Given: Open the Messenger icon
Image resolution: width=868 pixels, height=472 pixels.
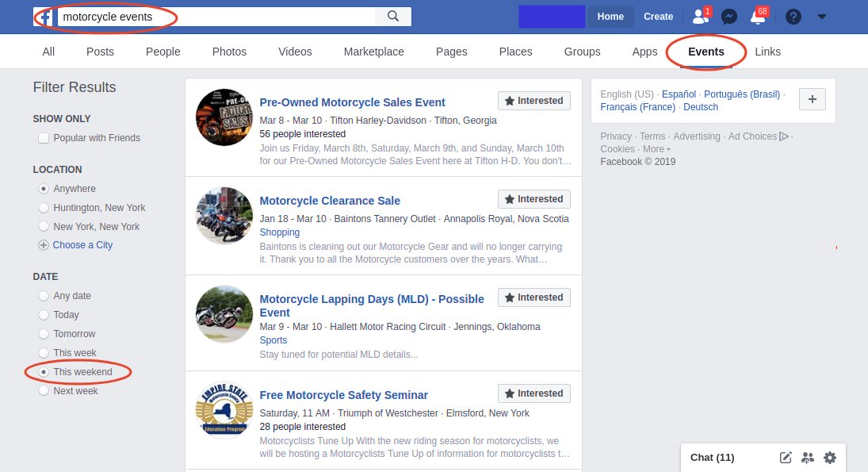Looking at the screenshot, I should pyautogui.click(x=729, y=17).
